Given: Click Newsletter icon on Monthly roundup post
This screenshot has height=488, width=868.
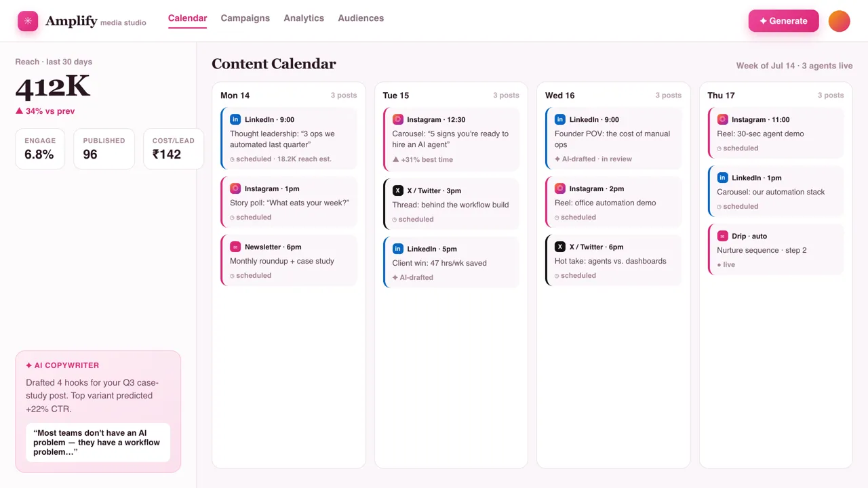Looking at the screenshot, I should coord(235,247).
